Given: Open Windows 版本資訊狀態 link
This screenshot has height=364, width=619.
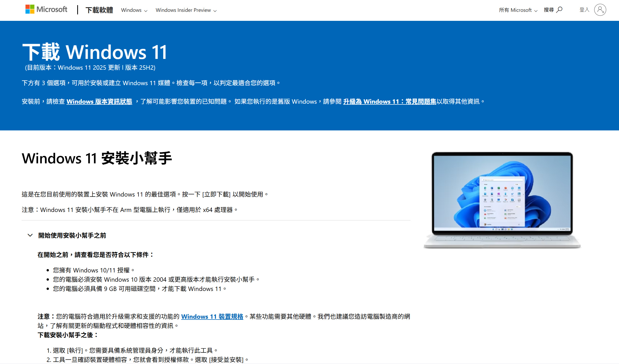Looking at the screenshot, I should coord(99,102).
